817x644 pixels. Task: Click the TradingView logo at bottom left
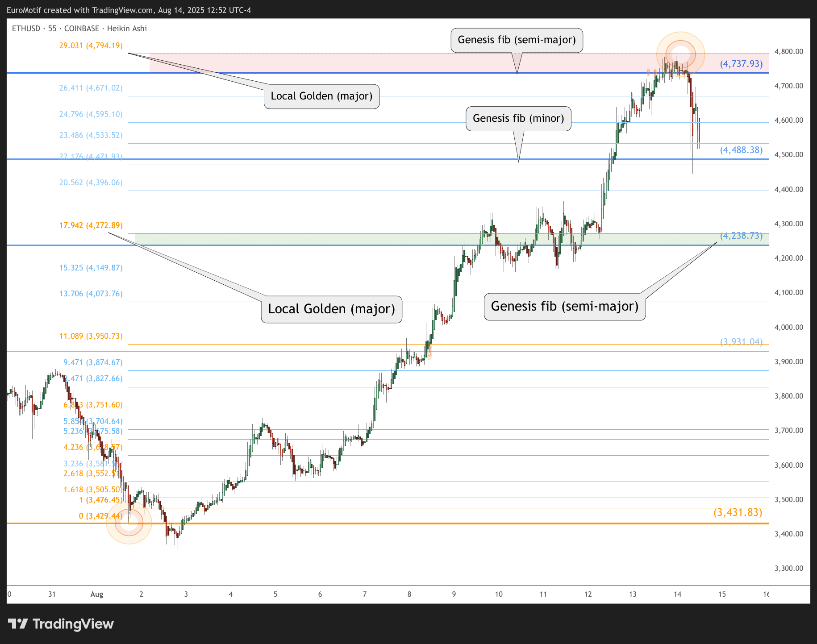[x=61, y=623]
